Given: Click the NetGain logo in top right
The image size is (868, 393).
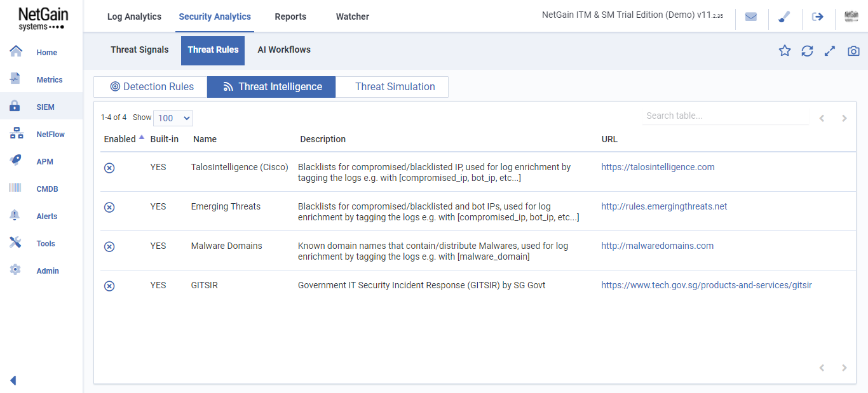Looking at the screenshot, I should (x=851, y=17).
